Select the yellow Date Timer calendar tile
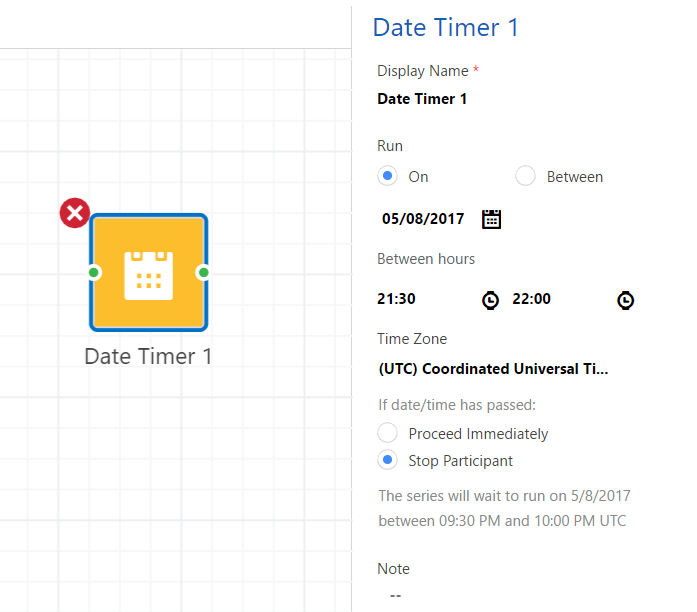The height and width of the screenshot is (612, 697). tap(148, 272)
